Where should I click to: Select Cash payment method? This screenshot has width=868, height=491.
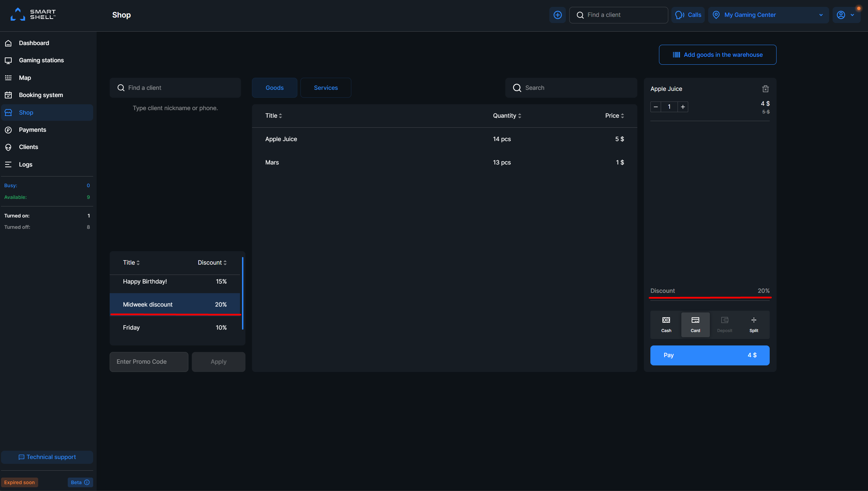click(x=666, y=324)
